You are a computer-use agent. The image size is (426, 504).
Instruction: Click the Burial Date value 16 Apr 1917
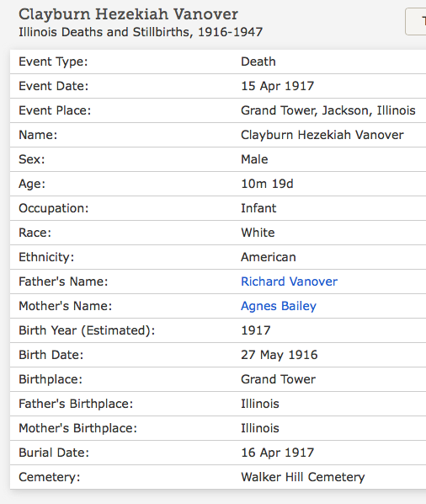pos(277,453)
